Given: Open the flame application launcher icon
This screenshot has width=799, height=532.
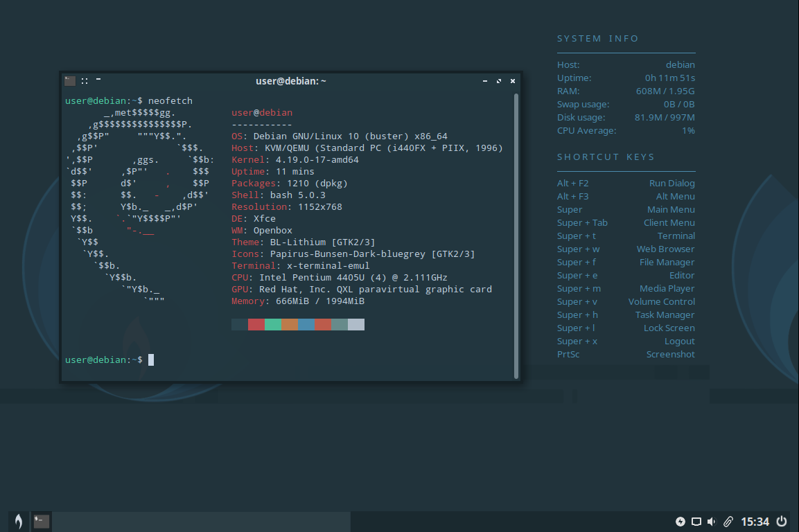Looking at the screenshot, I should pos(18,521).
